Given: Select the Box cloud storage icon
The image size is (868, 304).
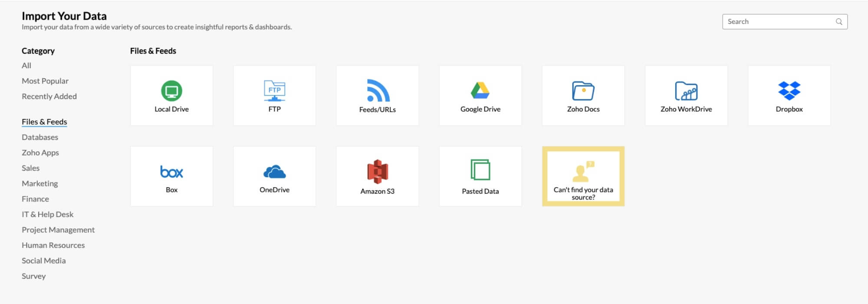Looking at the screenshot, I should click(171, 172).
